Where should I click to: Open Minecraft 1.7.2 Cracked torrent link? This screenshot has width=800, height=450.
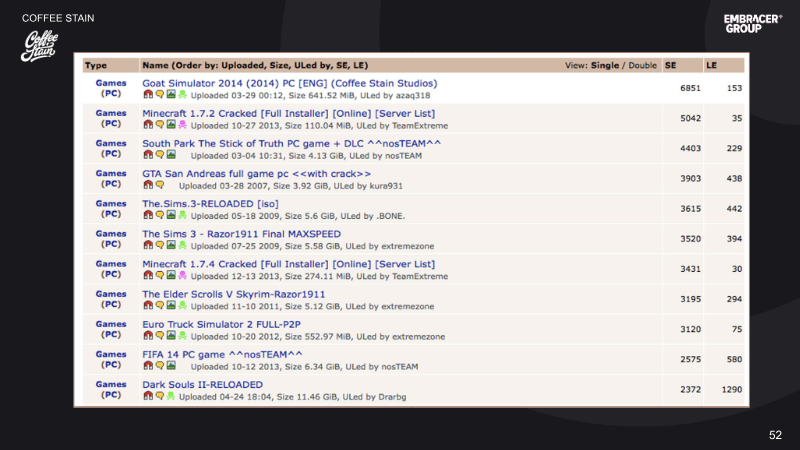coord(288,113)
